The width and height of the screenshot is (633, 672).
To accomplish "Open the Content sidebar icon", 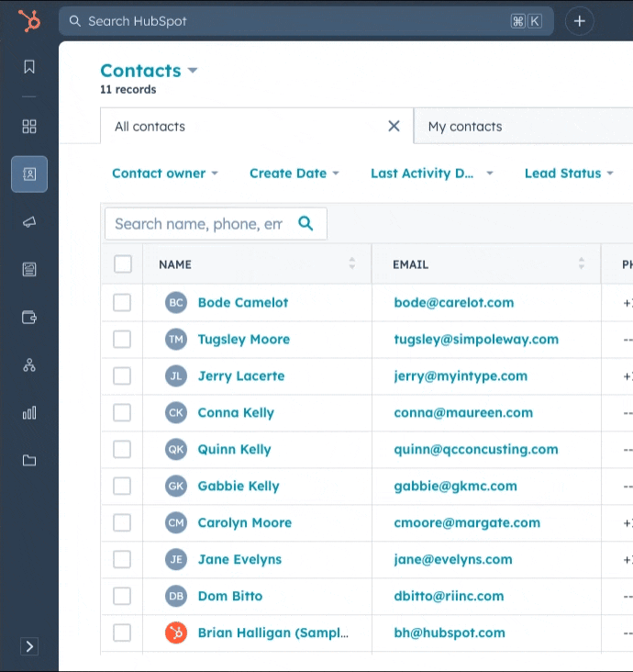I will pyautogui.click(x=29, y=270).
